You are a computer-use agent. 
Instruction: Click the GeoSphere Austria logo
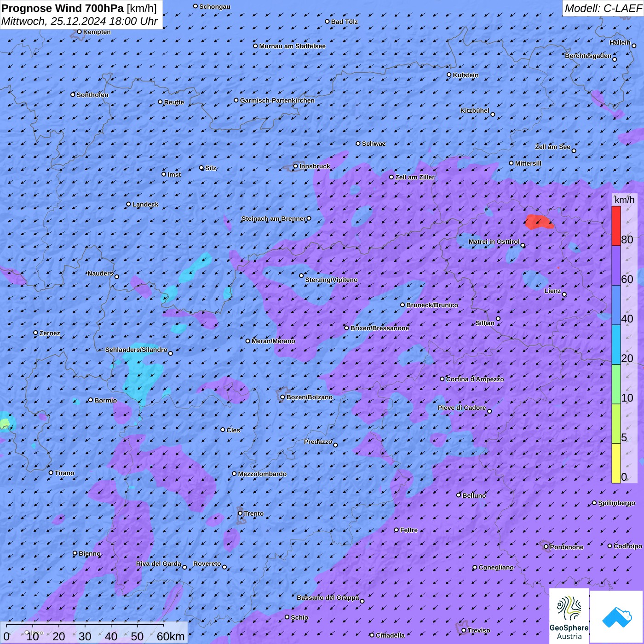coord(569,616)
